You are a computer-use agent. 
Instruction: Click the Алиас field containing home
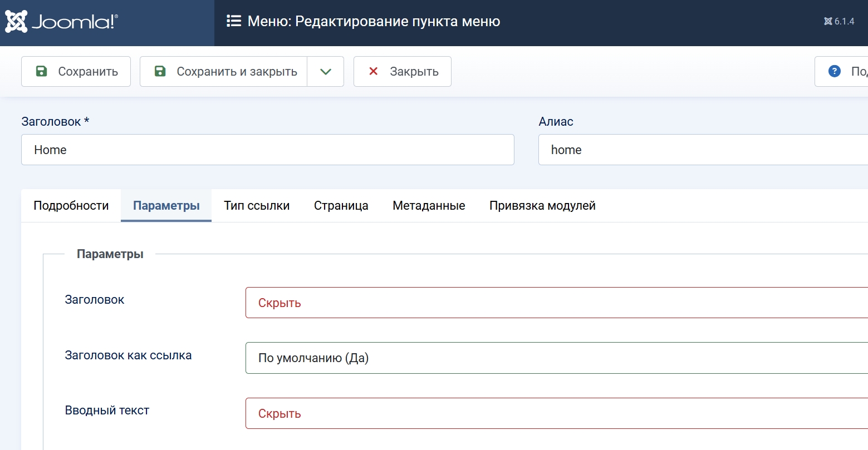(703, 150)
